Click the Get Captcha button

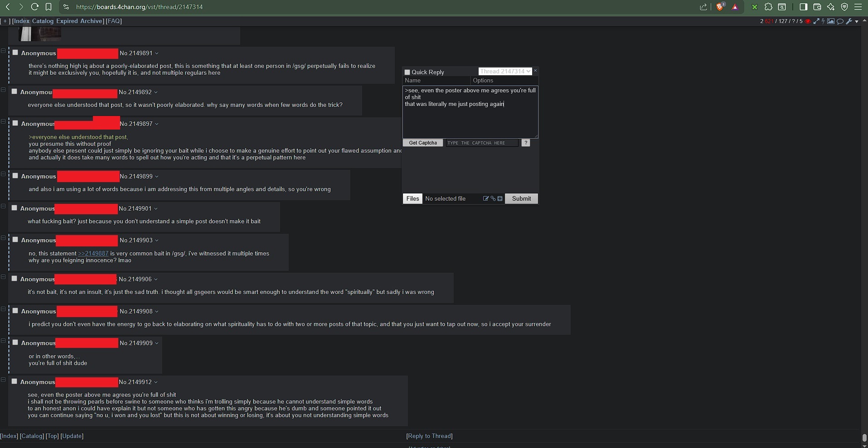423,143
